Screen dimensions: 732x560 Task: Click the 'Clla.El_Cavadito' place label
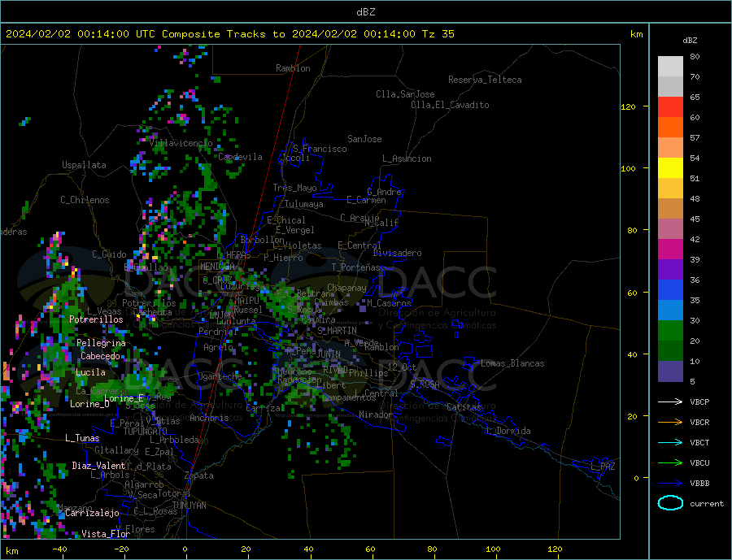[x=450, y=105]
